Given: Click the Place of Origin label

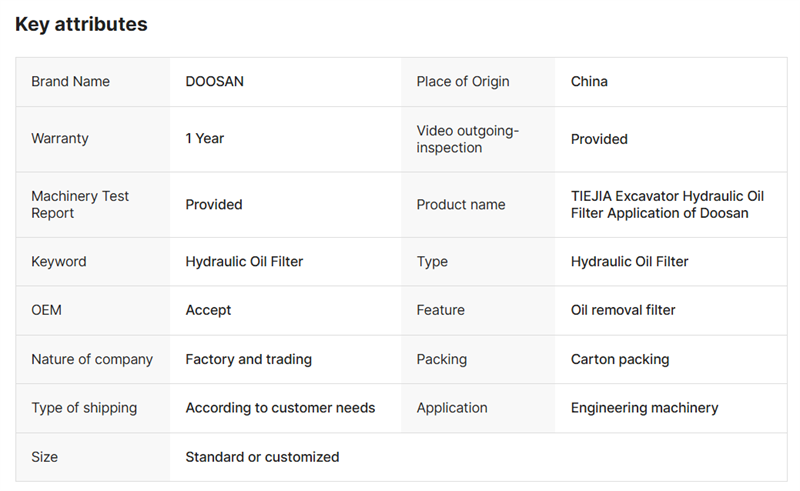Looking at the screenshot, I should 461,82.
